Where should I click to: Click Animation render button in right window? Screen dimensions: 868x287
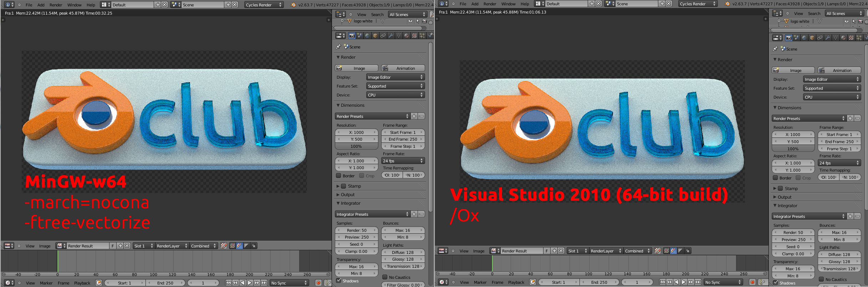tap(839, 71)
